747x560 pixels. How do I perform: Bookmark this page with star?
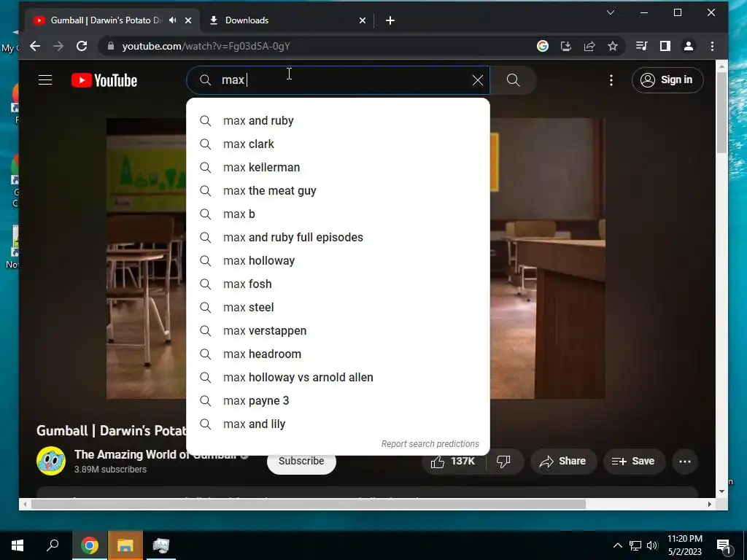click(613, 46)
